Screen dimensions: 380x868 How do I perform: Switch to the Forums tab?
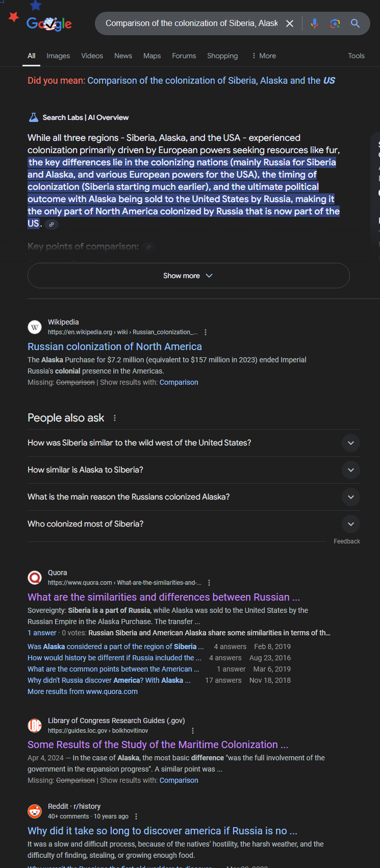[x=184, y=56]
